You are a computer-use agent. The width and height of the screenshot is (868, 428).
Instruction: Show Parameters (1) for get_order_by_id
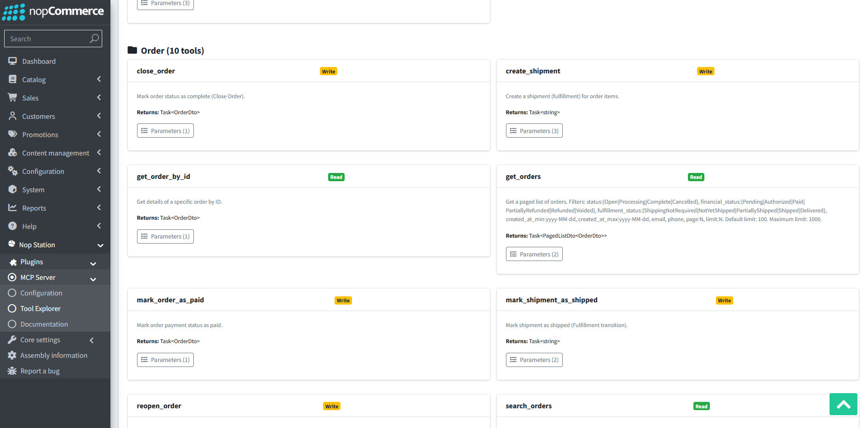(165, 236)
